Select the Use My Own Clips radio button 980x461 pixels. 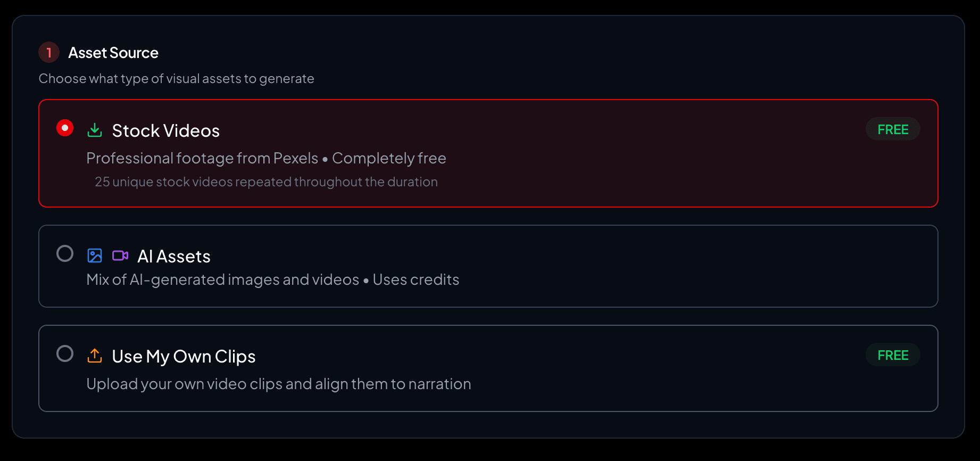click(65, 353)
